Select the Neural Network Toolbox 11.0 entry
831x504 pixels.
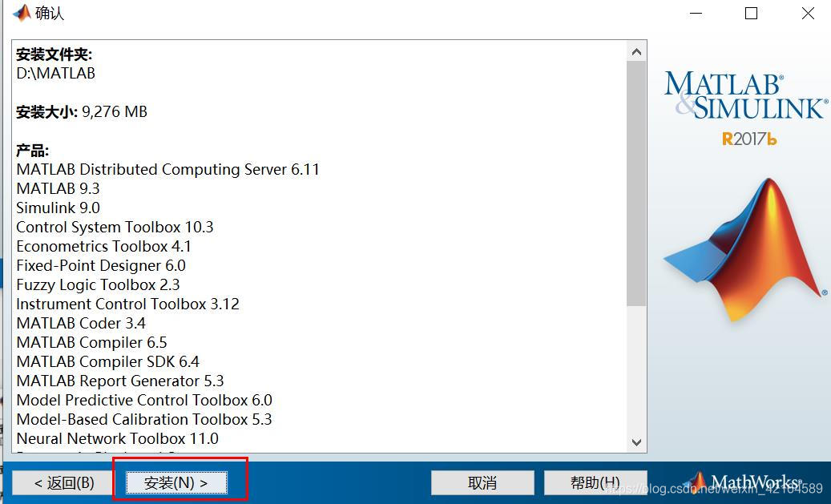[x=117, y=438]
